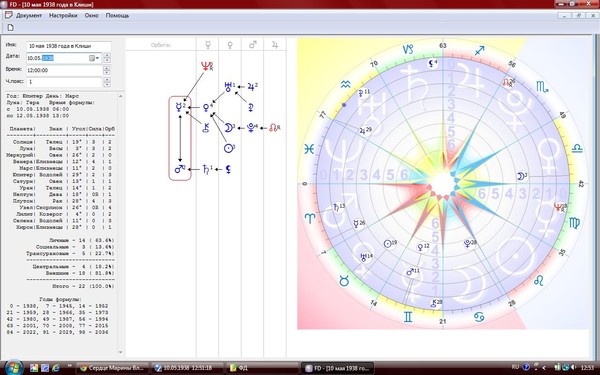Click the red Neptune glyph in formula diagram
The image size is (600, 375).
pyautogui.click(x=206, y=67)
